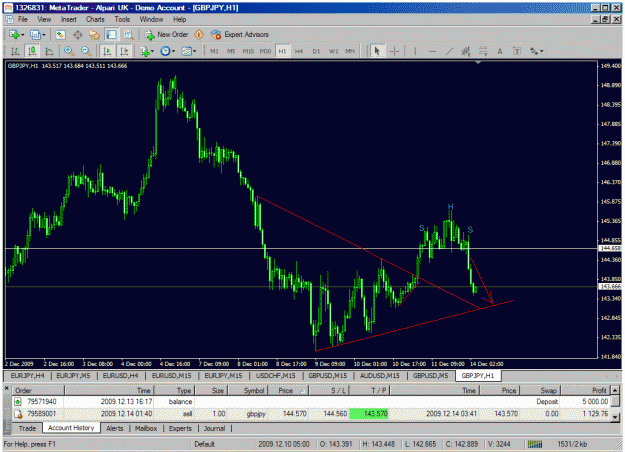Switch to Bar Chart display
Image resolution: width=625 pixels, height=452 pixels.
(15, 51)
